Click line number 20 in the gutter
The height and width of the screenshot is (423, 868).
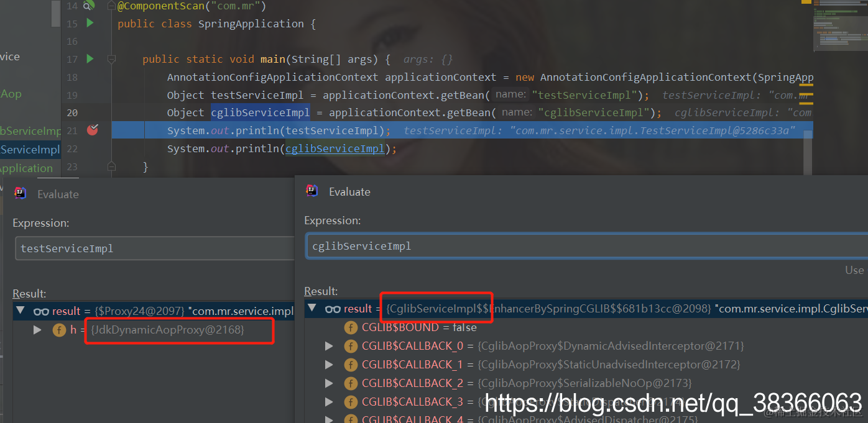pyautogui.click(x=72, y=112)
